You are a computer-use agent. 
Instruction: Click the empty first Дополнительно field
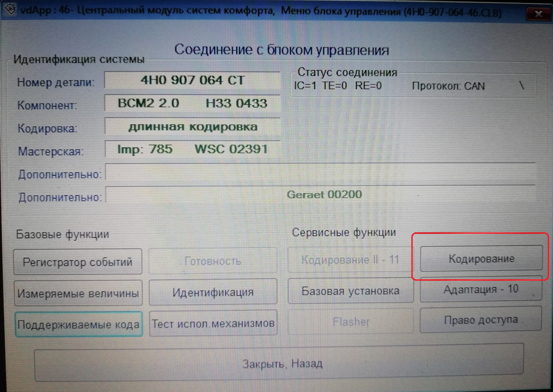321,172
